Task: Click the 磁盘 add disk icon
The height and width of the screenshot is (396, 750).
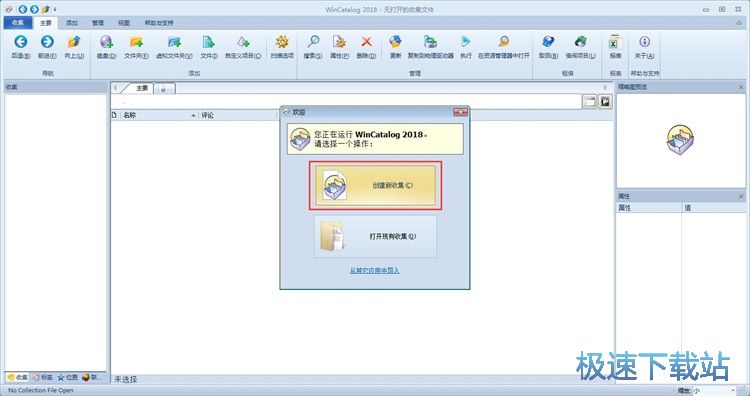Action: [106, 42]
